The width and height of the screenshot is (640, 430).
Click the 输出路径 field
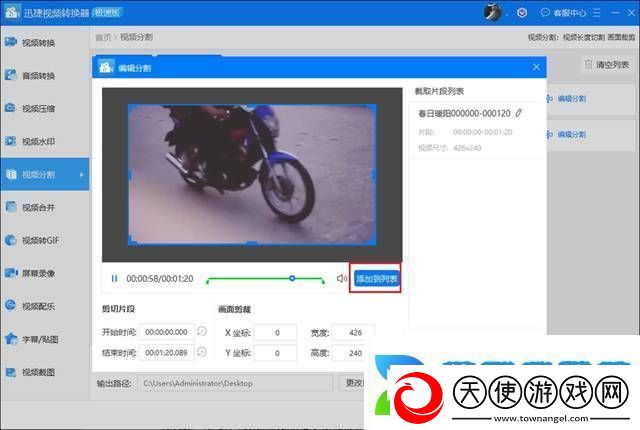tap(235, 383)
